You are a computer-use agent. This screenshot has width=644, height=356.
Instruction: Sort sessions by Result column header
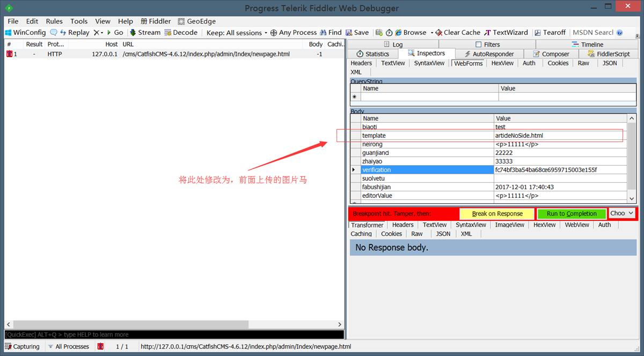[x=34, y=44]
